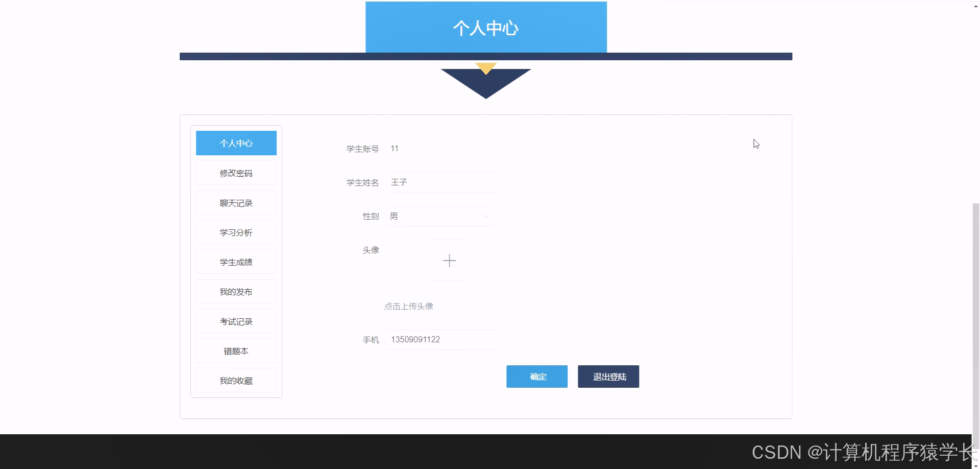This screenshot has height=469, width=980.
Task: Click the scrollbar down arrow
Action: tap(975, 464)
